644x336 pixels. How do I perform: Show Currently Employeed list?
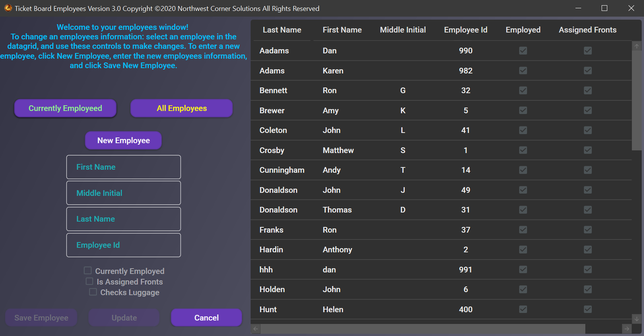[65, 108]
